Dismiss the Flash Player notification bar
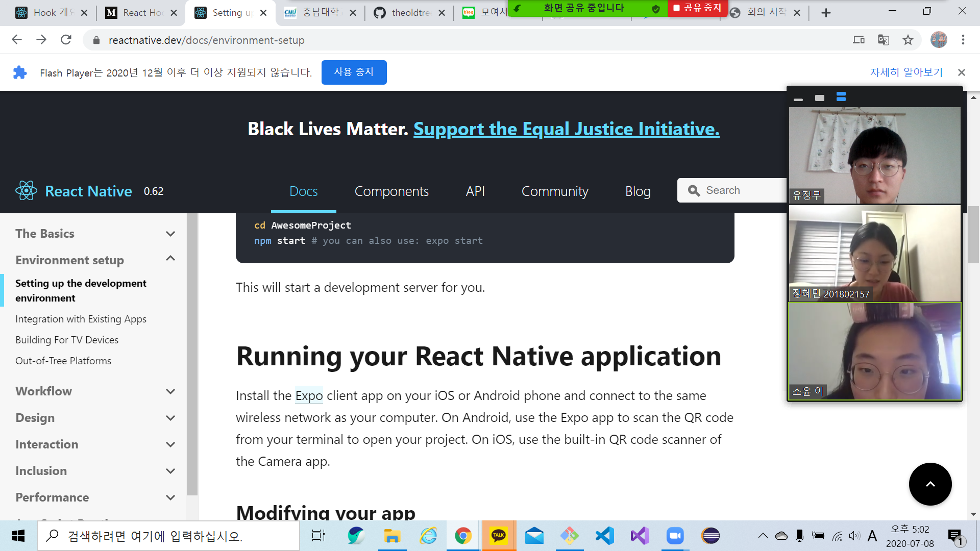Image resolution: width=980 pixels, height=551 pixels. click(962, 72)
